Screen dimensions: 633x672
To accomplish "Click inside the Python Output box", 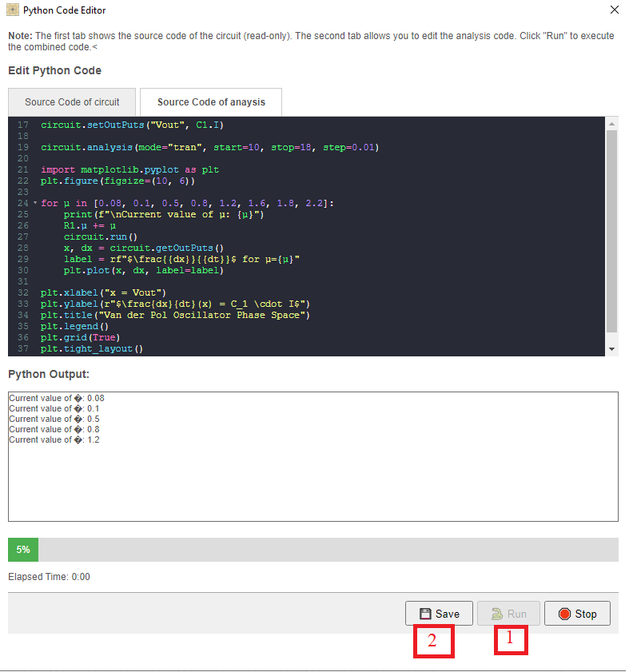I will (x=313, y=456).
